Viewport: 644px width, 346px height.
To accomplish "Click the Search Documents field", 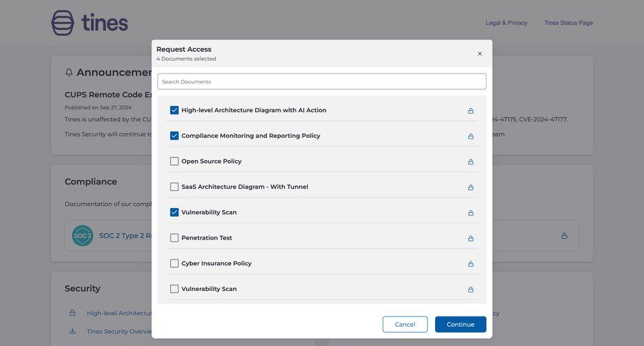I will point(321,81).
